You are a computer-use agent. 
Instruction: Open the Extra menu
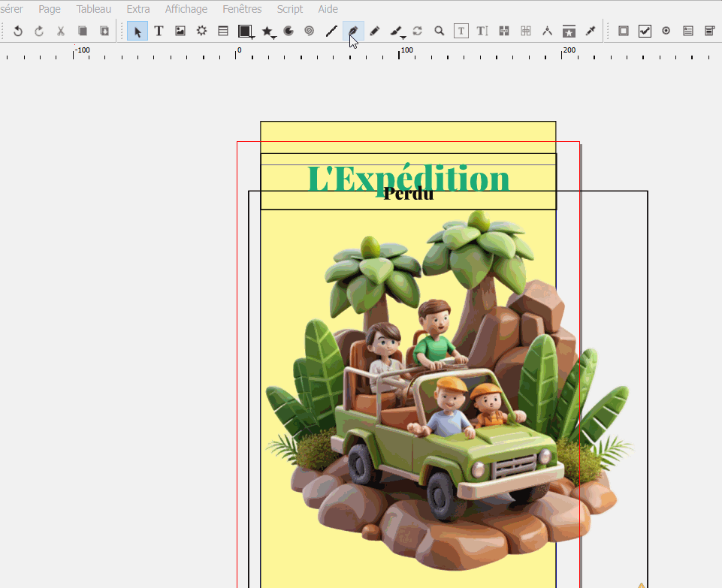[x=138, y=9]
